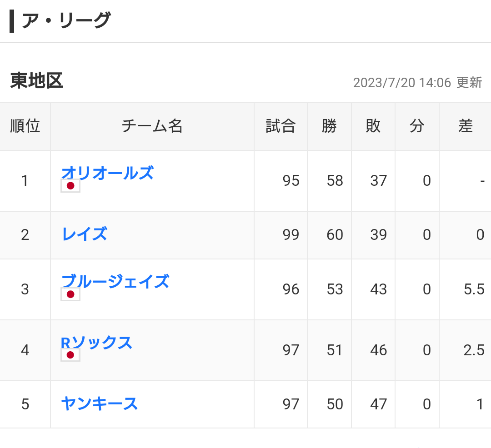Click the ア・リーグ section heading
This screenshot has width=491, height=448.
pyautogui.click(x=66, y=20)
